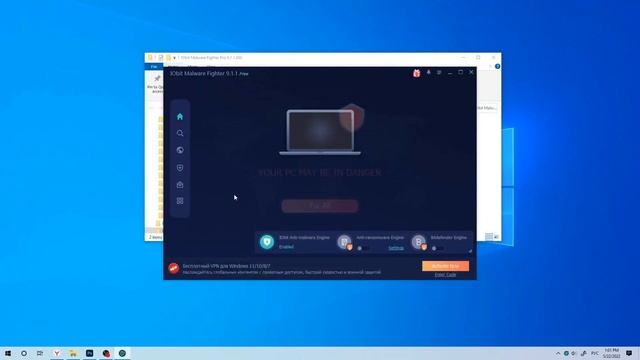The image size is (640, 360).
Task: Open the IObit options hamburger menu
Action: (439, 73)
